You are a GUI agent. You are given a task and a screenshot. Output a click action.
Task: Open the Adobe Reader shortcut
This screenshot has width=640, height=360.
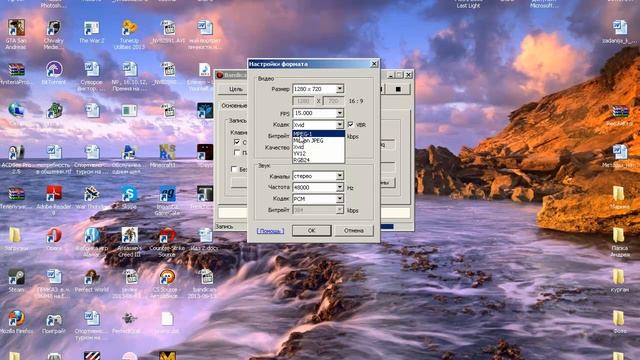[53, 200]
